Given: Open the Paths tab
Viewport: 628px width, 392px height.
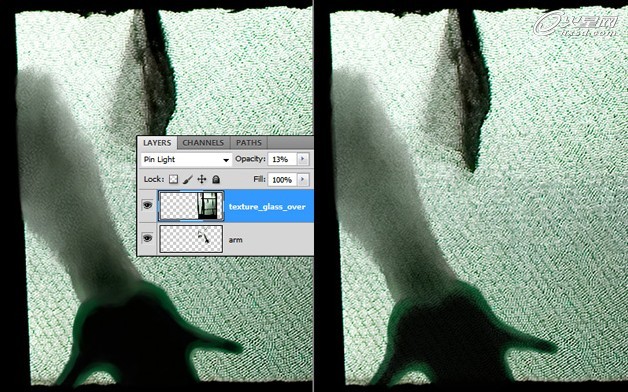Looking at the screenshot, I should pyautogui.click(x=249, y=143).
